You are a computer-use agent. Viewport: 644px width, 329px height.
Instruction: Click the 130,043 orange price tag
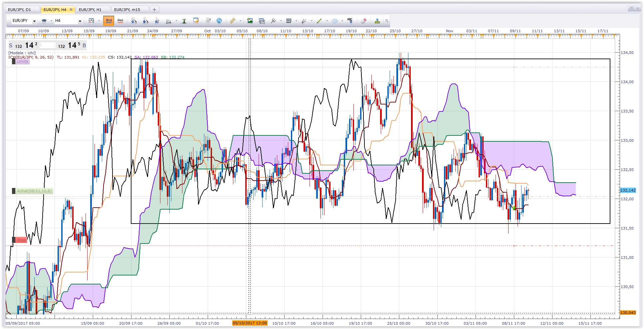628,313
